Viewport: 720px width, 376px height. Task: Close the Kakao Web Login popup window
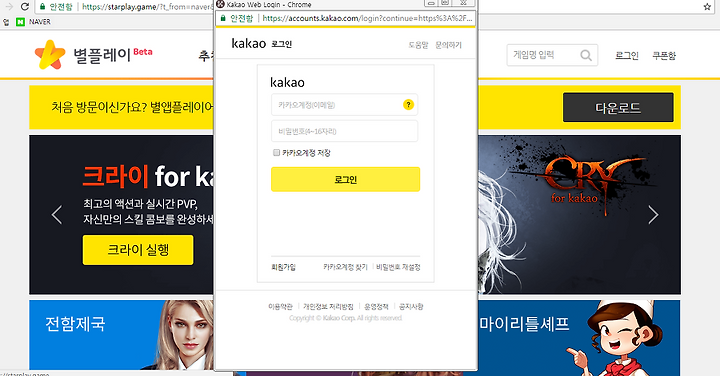pyautogui.click(x=463, y=3)
